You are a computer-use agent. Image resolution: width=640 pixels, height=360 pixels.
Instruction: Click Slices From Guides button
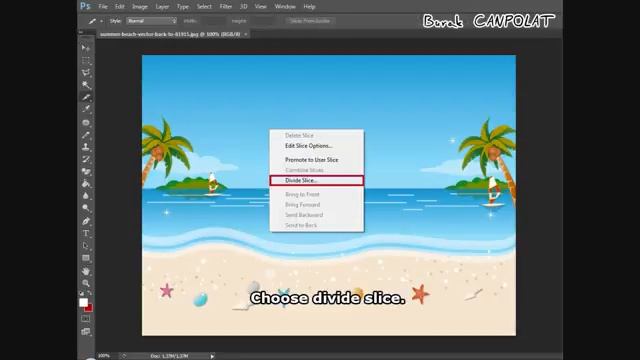pyautogui.click(x=310, y=21)
